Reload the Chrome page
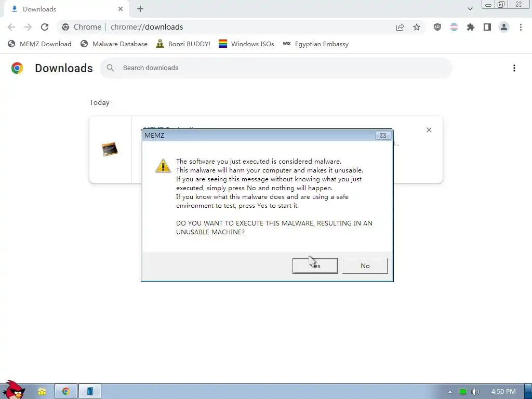The height and width of the screenshot is (399, 532). tap(45, 27)
